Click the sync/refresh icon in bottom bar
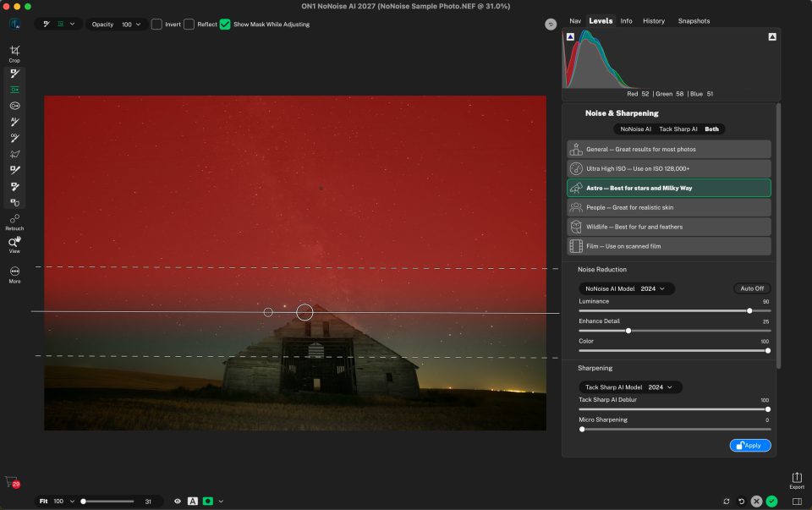812x510 pixels. (726, 502)
